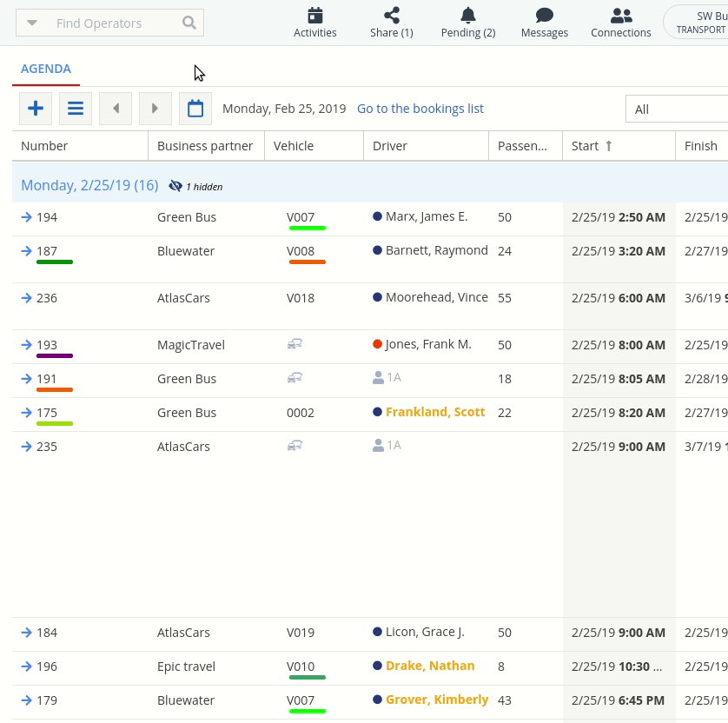728x723 pixels.
Task: Add a new booking with plus button
Action: pos(36,109)
